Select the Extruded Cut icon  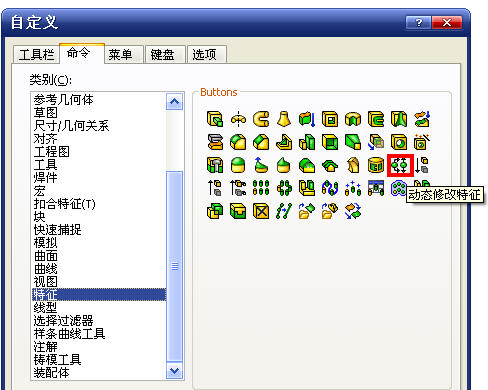point(330,119)
